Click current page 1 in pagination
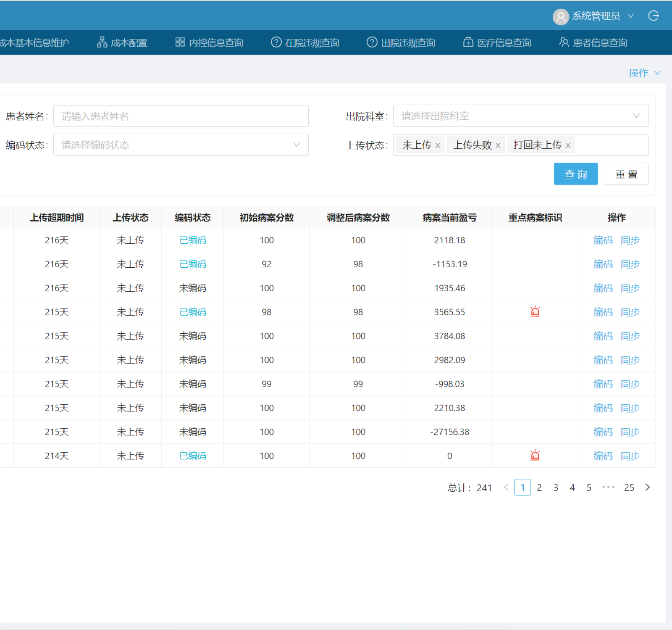Image resolution: width=672 pixels, height=630 pixels. point(522,487)
